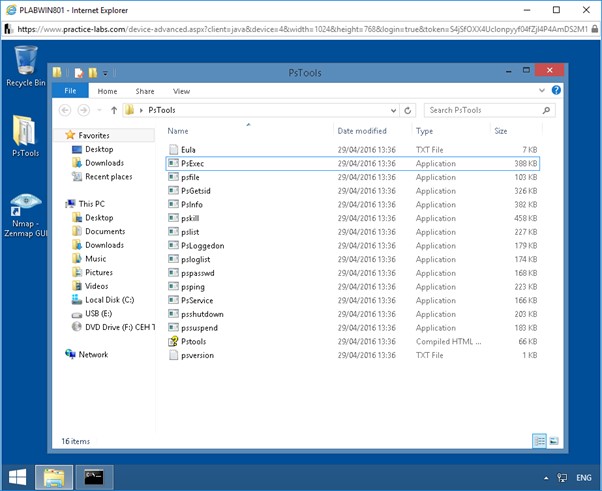The width and height of the screenshot is (602, 491).
Task: Switch to Details view layout button
Action: (x=539, y=441)
